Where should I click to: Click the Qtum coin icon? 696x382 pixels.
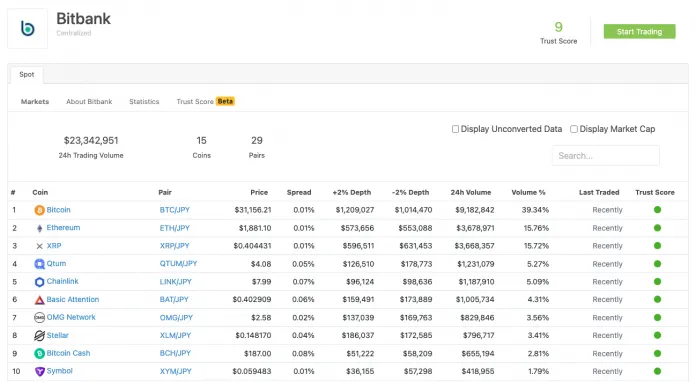40,264
